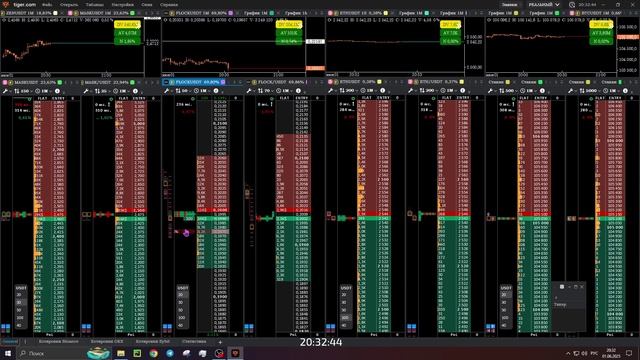Add a new workspace with plus button
The image size is (640, 360).
(220, 342)
